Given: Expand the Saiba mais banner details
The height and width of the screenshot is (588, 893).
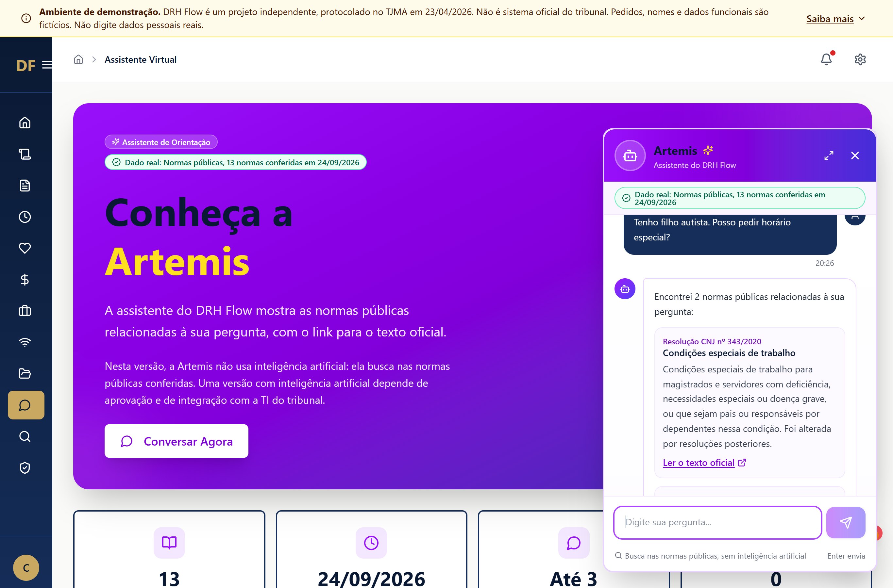Looking at the screenshot, I should pos(835,19).
